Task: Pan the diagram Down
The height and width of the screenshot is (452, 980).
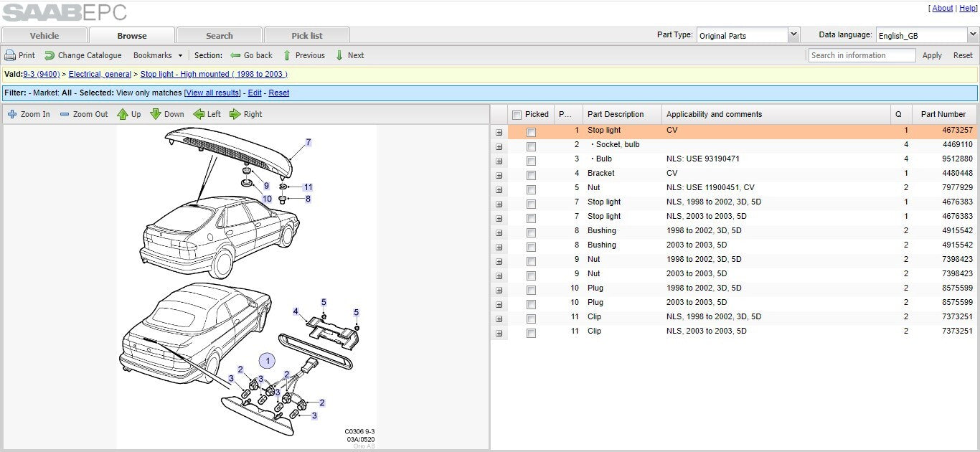Action: pyautogui.click(x=167, y=114)
